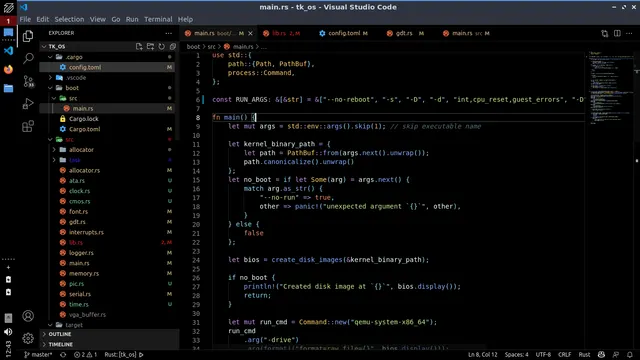Open serial.rs in explorer
The height and width of the screenshot is (360, 640).
coord(108,294)
